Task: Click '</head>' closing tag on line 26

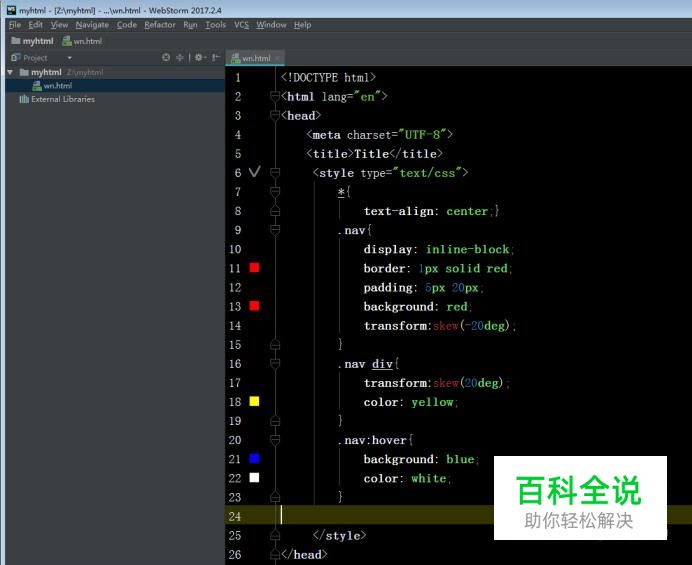Action: pos(304,554)
